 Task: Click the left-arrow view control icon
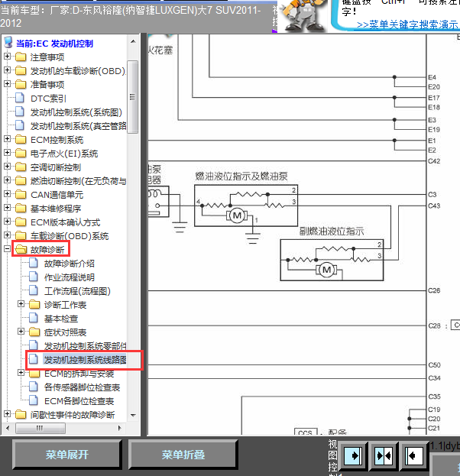click(413, 455)
